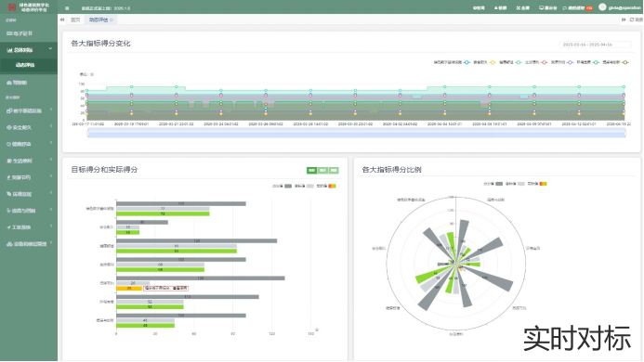
Task: Click the orange notification count badge
Action: pyautogui.click(x=589, y=7)
